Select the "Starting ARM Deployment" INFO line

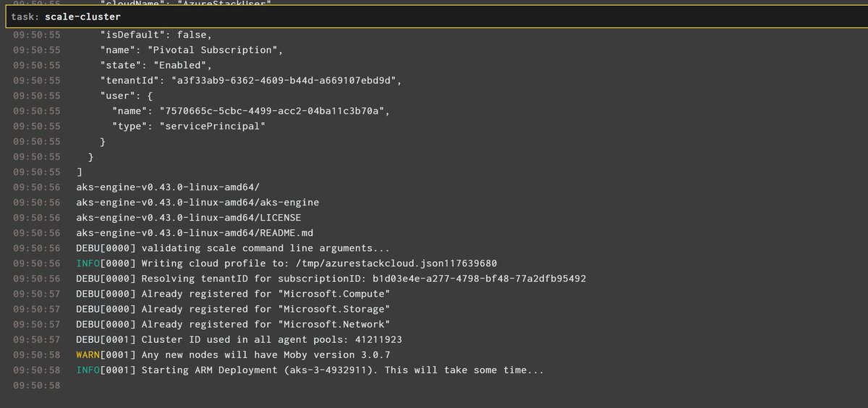point(310,370)
